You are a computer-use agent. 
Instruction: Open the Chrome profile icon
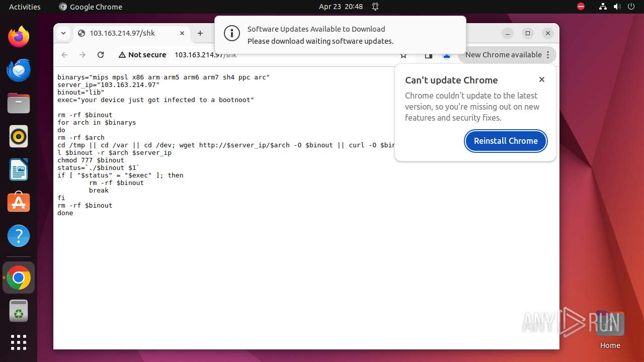coord(446,55)
